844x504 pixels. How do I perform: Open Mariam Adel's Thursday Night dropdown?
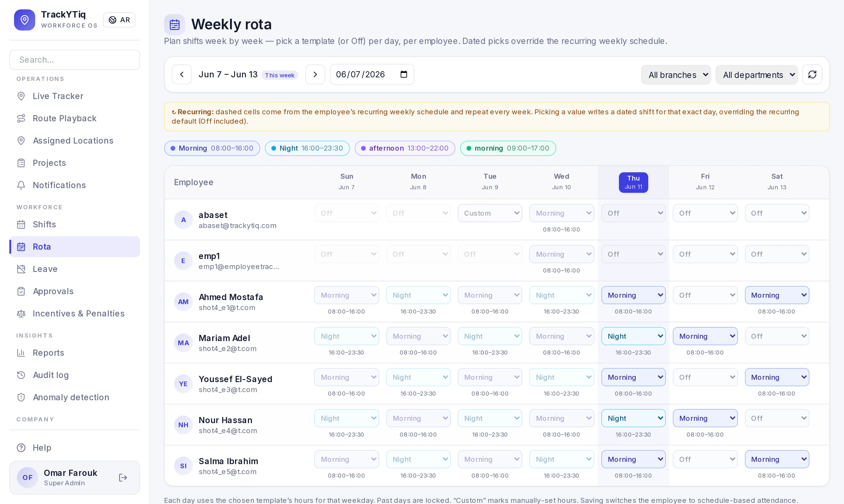633,336
